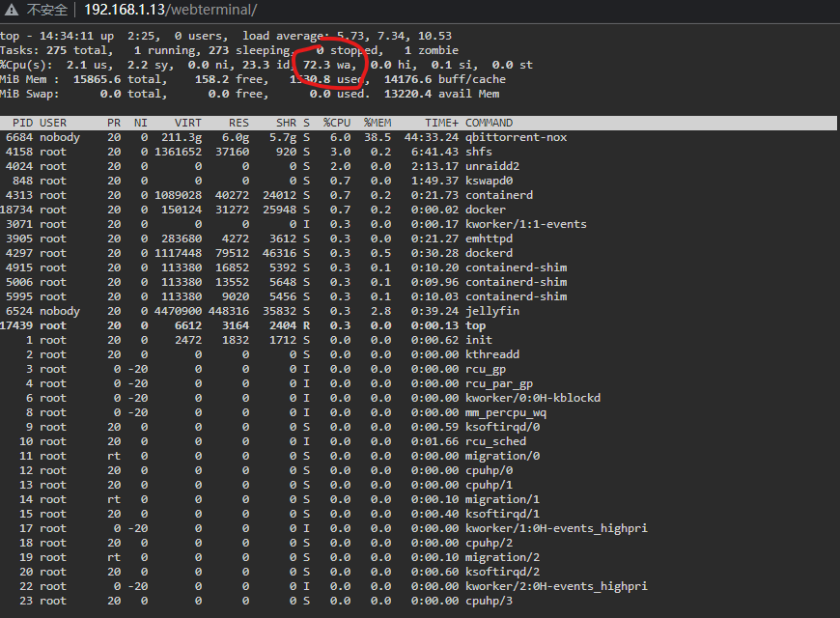Click kworker/1:0H-events_highpri command text

(x=556, y=528)
